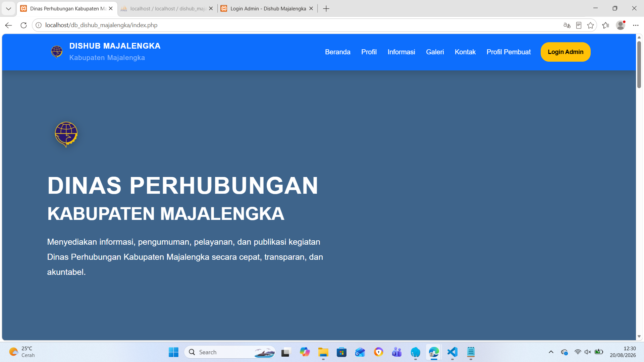The image size is (644, 362).
Task: Open the Wi-Fi network tray icon
Action: point(578,352)
